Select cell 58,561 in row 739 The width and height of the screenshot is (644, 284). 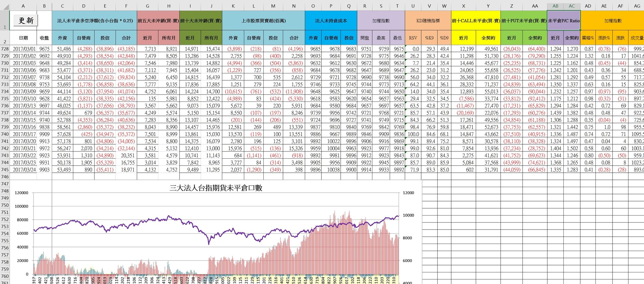[63, 127]
